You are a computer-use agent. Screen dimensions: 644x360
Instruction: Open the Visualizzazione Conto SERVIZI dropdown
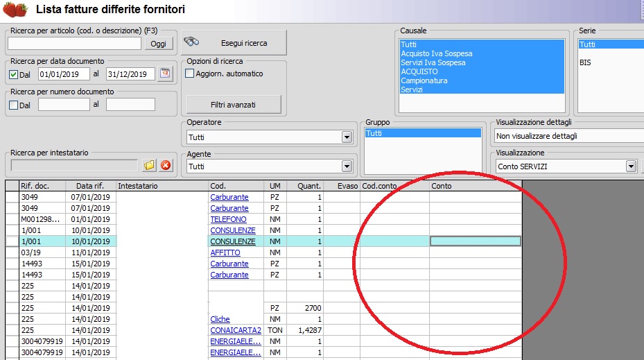[632, 166]
